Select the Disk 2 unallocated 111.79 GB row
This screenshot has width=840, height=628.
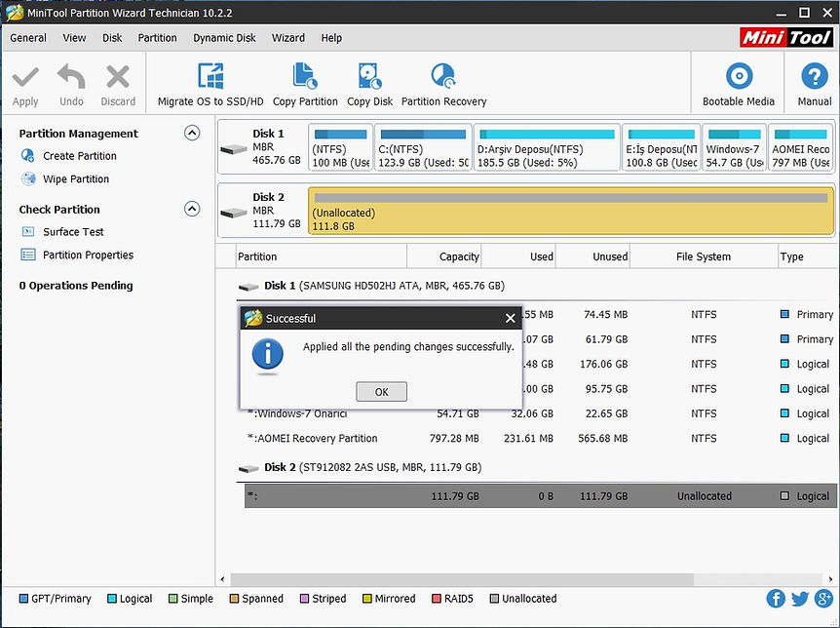click(x=541, y=496)
